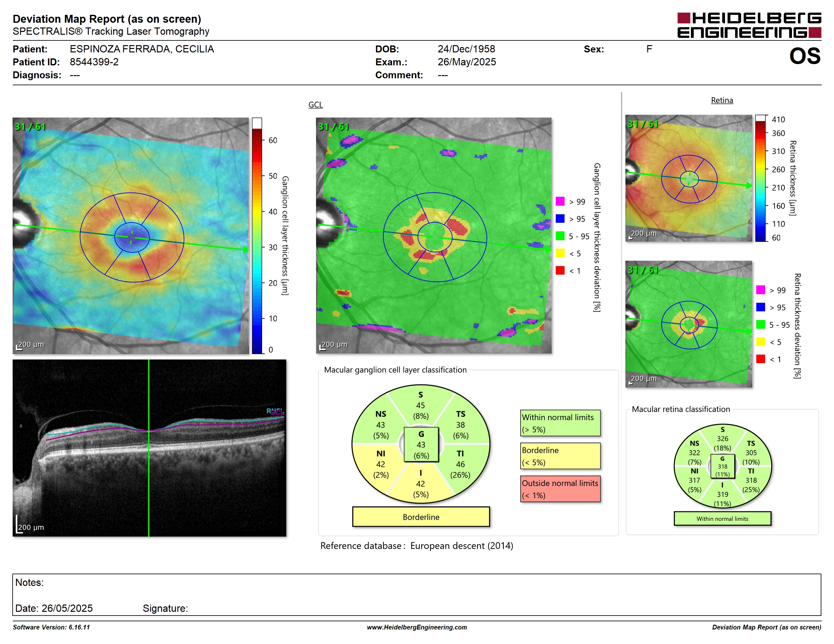Viewport: 834px width, 644px height.
Task: Select the GCL deviation map image
Action: click(x=434, y=236)
